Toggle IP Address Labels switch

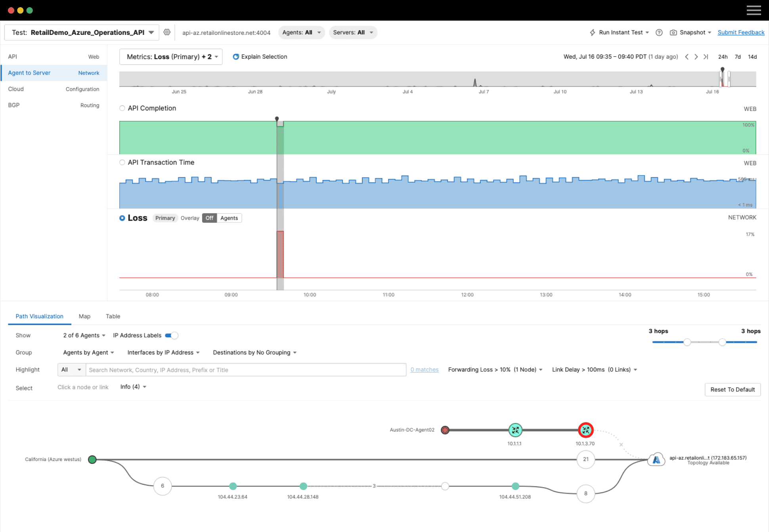(172, 335)
